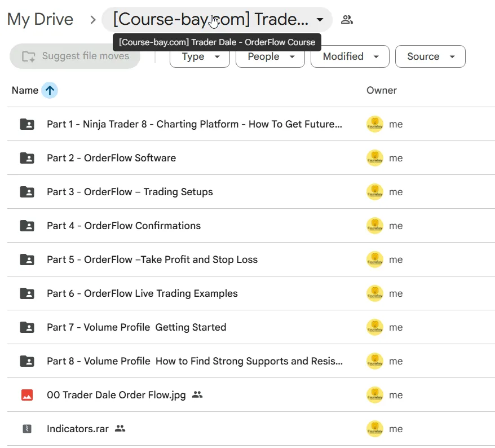Click owner avatar in the Part 4 row

tap(375, 226)
